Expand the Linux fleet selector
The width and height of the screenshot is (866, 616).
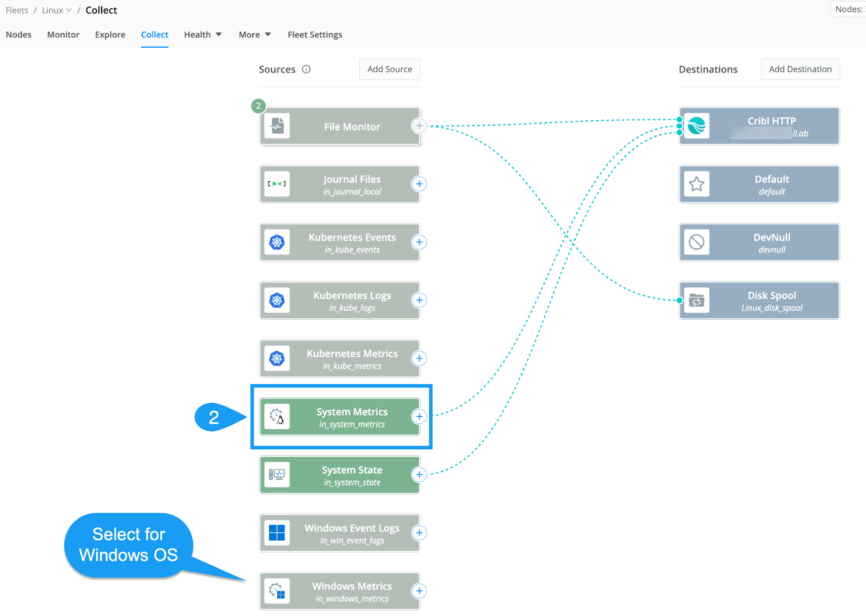click(x=57, y=10)
